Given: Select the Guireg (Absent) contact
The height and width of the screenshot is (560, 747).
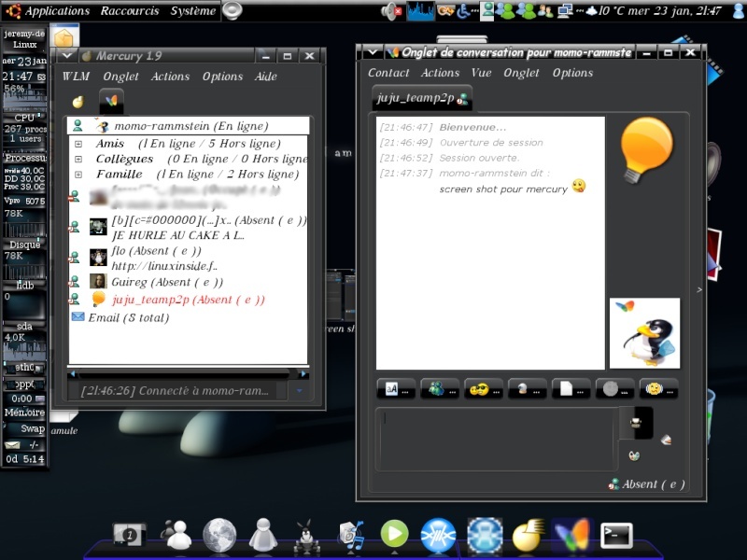Looking at the screenshot, I should click(189, 282).
